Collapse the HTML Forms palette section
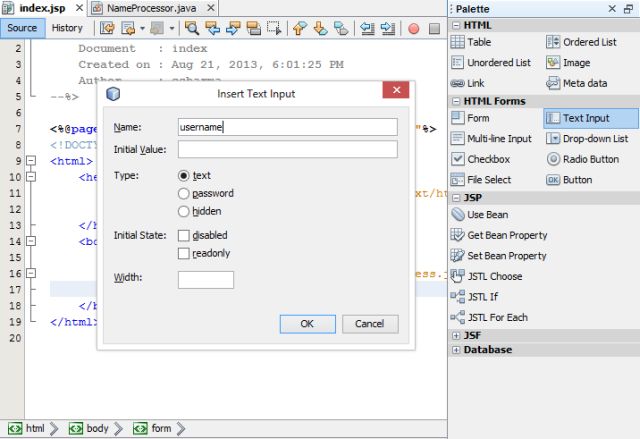Screen dimensions: 640x439 coord(456,101)
